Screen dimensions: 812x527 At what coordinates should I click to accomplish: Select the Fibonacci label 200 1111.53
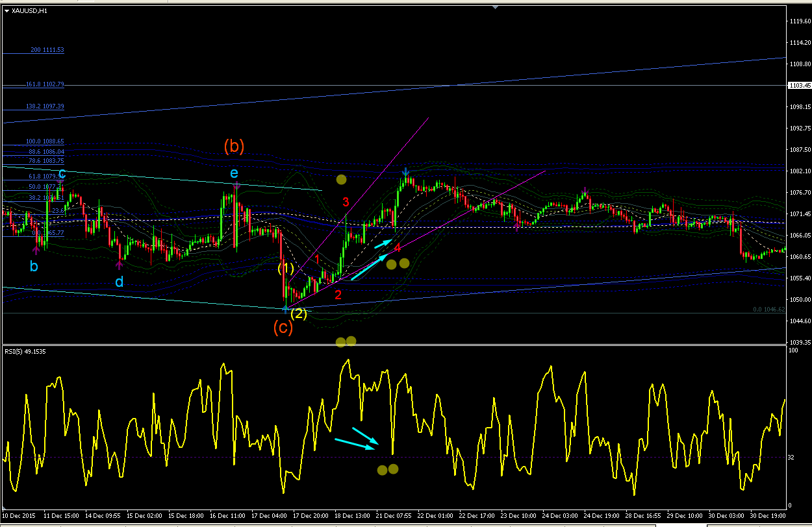[x=47, y=50]
